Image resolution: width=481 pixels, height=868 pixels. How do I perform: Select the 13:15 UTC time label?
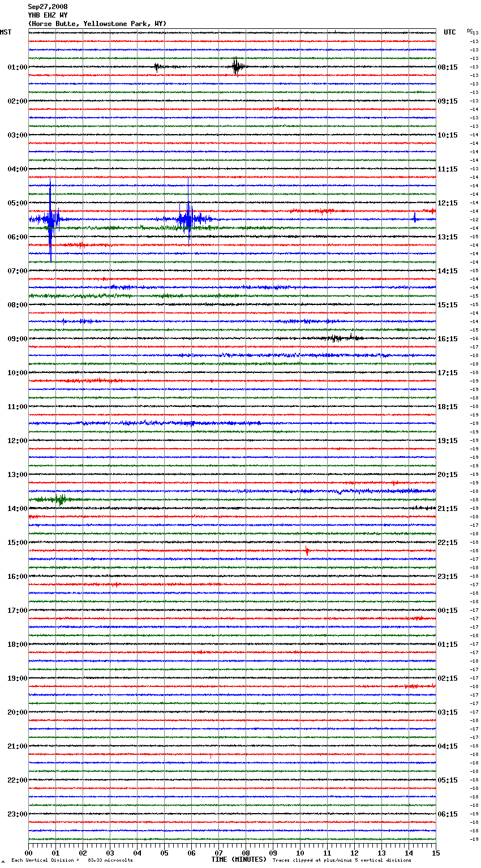click(448, 237)
